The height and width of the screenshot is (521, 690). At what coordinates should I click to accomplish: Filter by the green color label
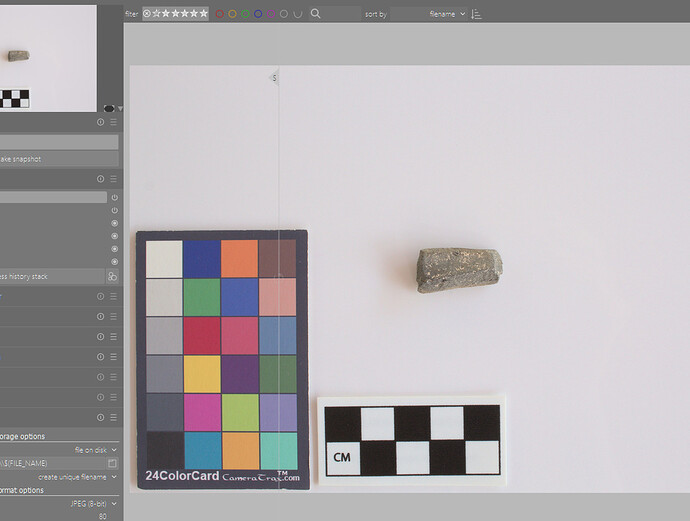tap(245, 14)
